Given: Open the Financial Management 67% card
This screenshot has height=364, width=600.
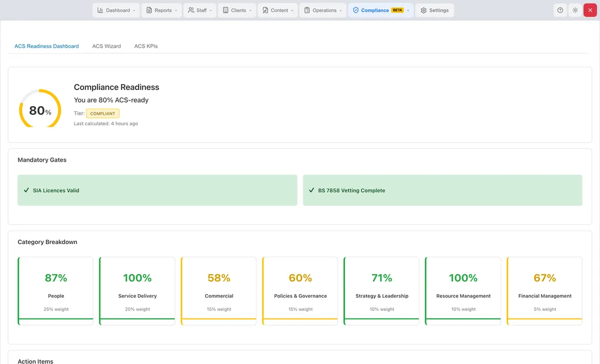Looking at the screenshot, I should coord(545,291).
